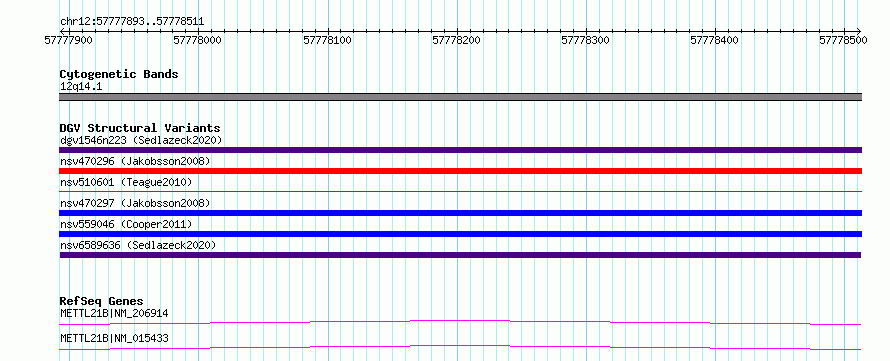The width and height of the screenshot is (890, 361).
Task: Click the 57778100 ruler position
Action: 328,40
